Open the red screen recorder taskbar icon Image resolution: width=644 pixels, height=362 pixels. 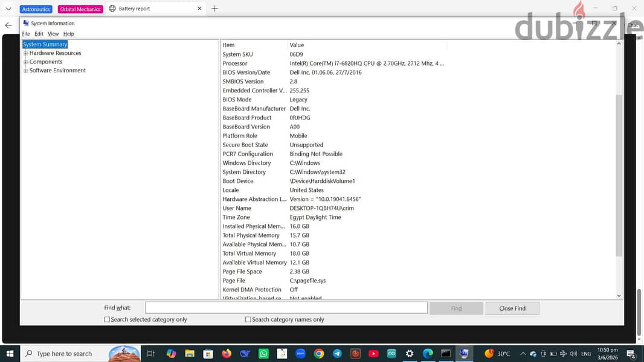[x=356, y=354]
